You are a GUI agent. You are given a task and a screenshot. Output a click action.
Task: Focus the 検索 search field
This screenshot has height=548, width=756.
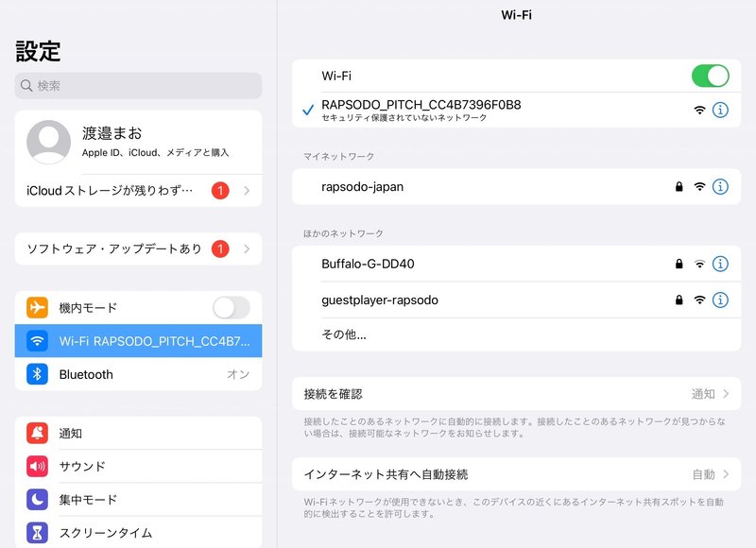tap(138, 86)
